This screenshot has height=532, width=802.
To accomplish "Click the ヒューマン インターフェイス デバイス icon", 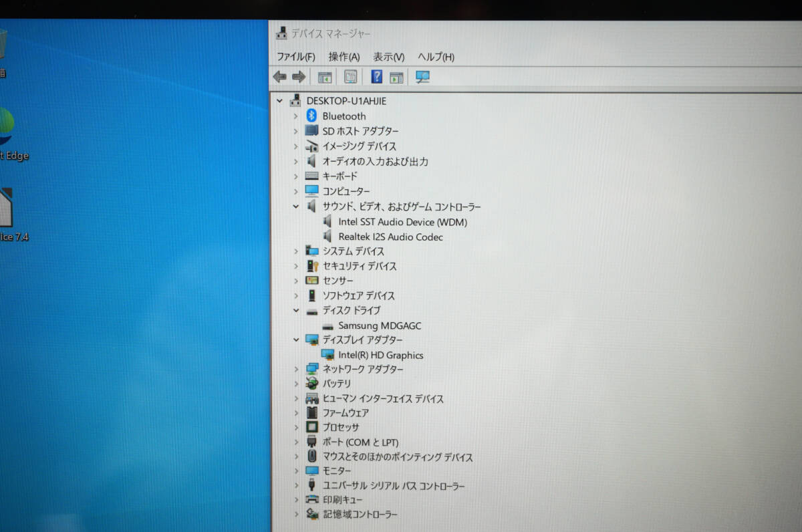I will click(x=311, y=398).
